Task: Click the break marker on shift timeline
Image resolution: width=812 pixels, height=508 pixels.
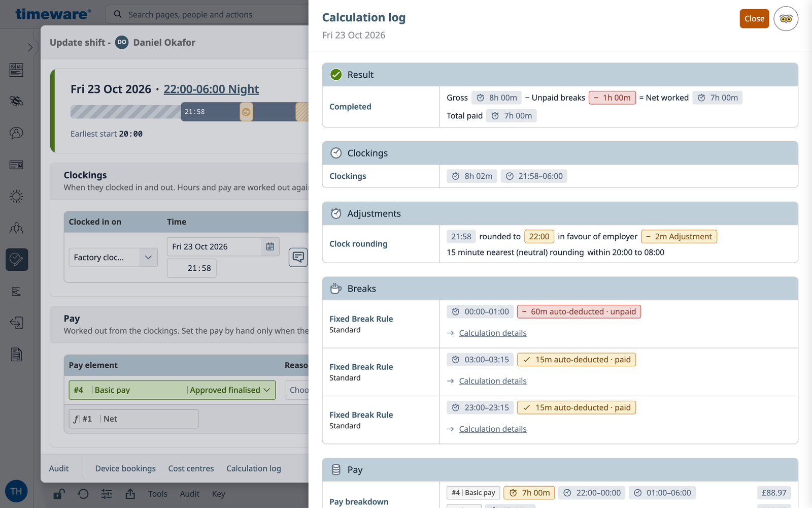Action: (x=246, y=112)
